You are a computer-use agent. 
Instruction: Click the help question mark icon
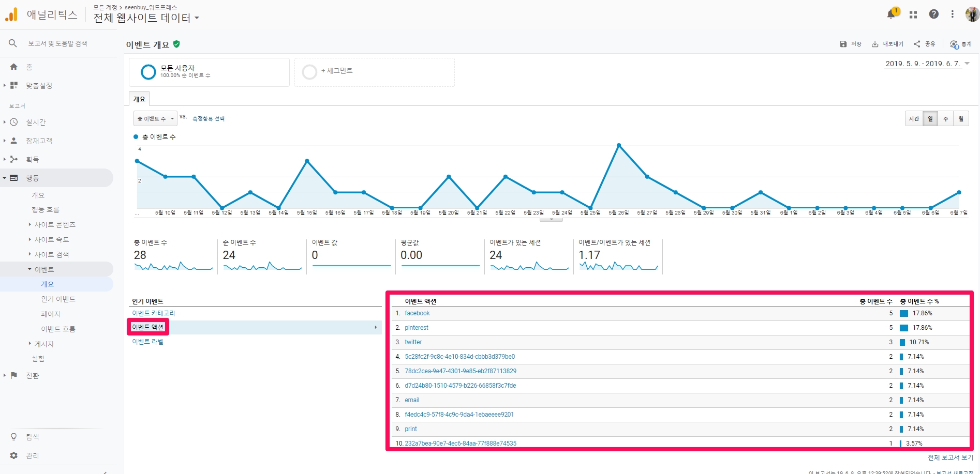click(x=933, y=14)
